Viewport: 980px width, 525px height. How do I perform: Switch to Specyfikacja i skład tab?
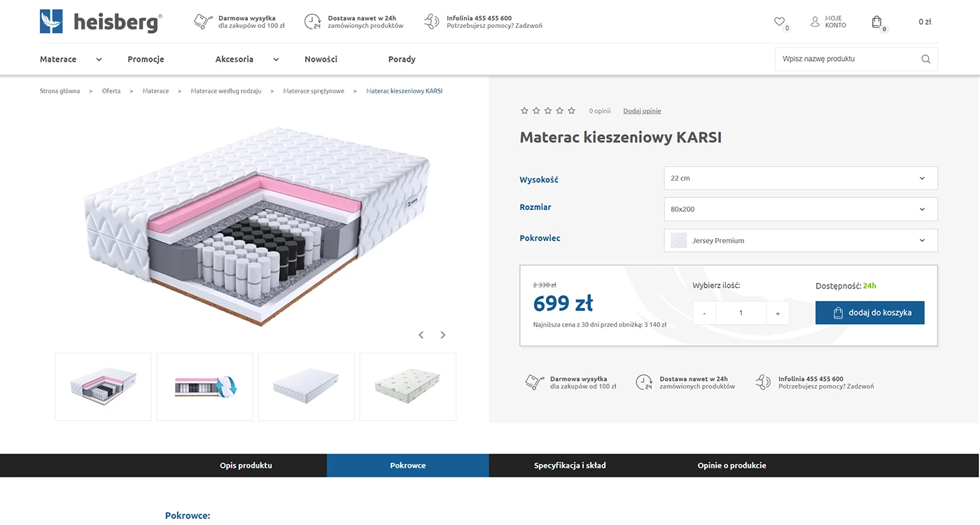[x=570, y=465]
